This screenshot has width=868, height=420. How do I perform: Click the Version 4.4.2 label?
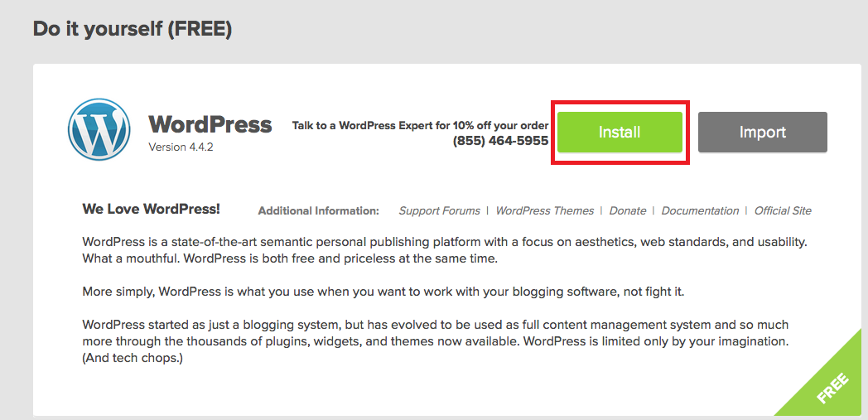point(180,147)
